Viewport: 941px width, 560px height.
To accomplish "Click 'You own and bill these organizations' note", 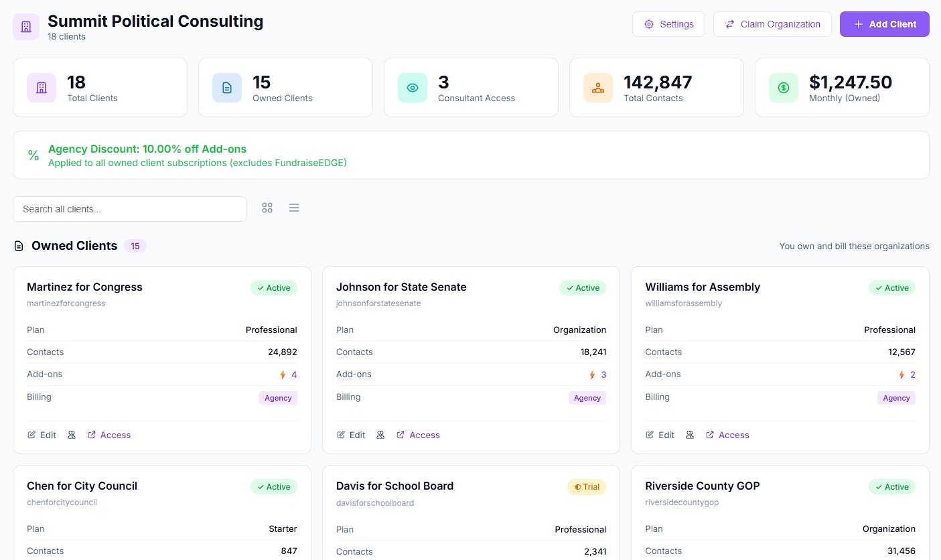I will coord(854,246).
